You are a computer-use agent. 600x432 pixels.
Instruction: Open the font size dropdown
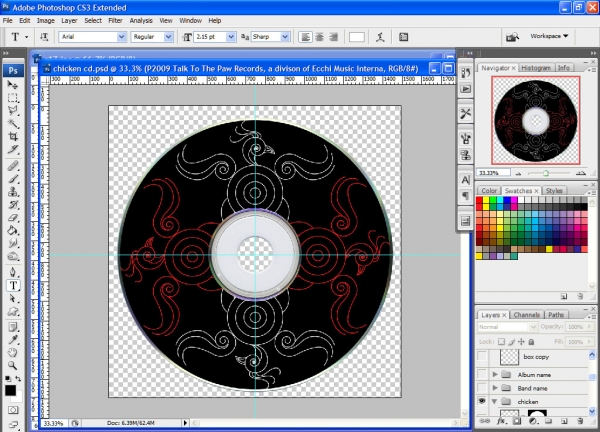[231, 37]
